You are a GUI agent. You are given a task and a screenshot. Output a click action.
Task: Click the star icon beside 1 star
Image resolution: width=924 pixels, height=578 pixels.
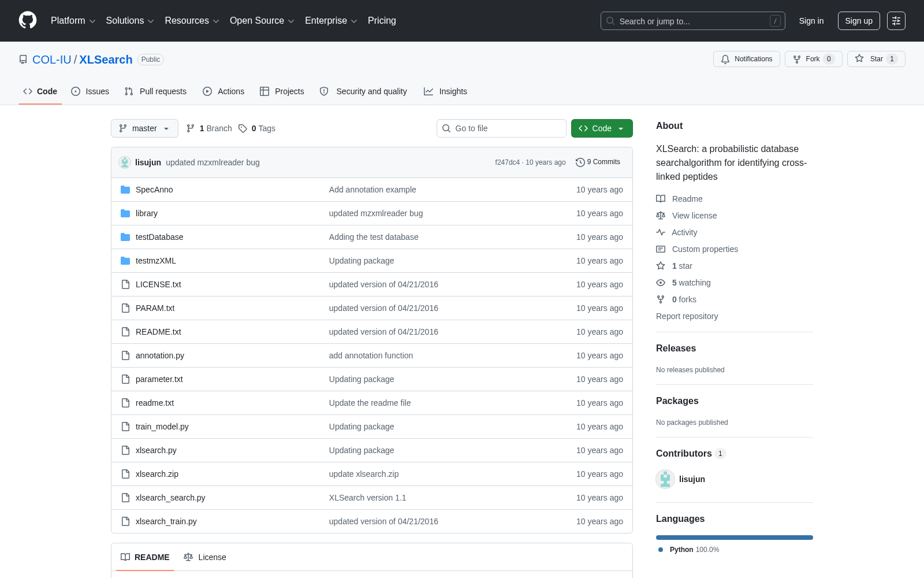(661, 266)
